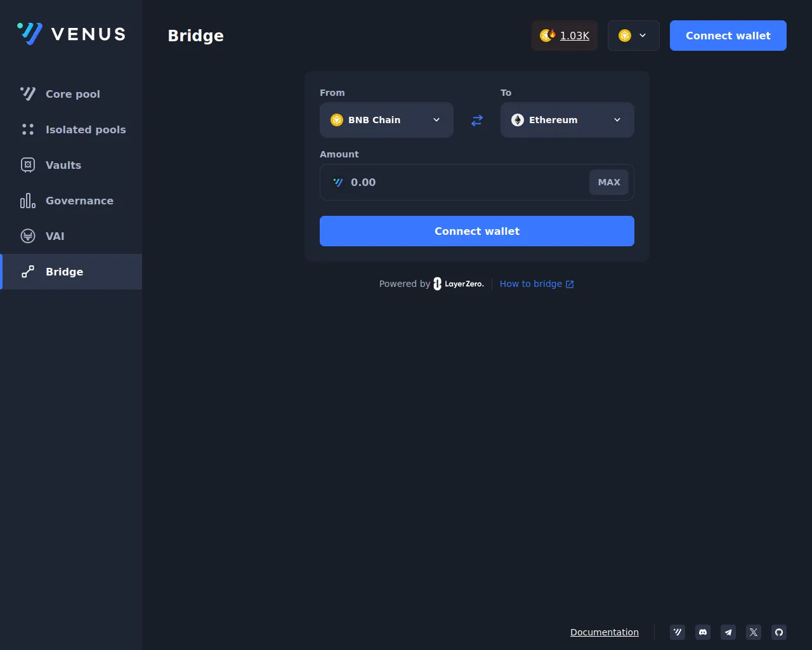
Task: Click Connect wallet in the header
Action: tap(728, 36)
